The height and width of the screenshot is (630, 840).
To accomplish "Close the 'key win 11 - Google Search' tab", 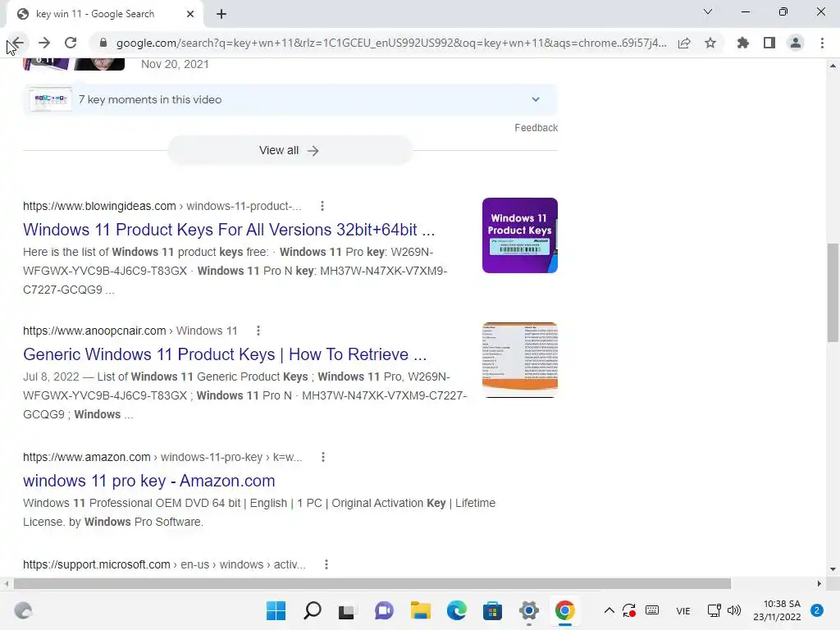I will pyautogui.click(x=190, y=14).
